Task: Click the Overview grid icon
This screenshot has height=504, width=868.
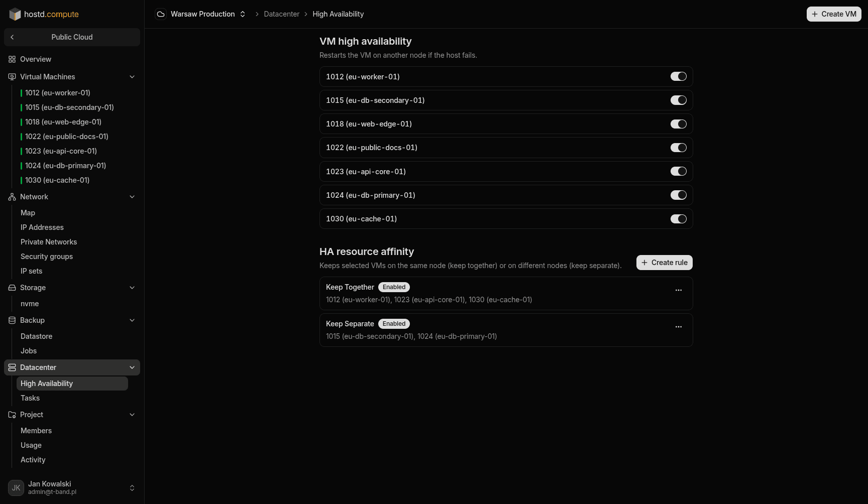Action: pyautogui.click(x=12, y=59)
